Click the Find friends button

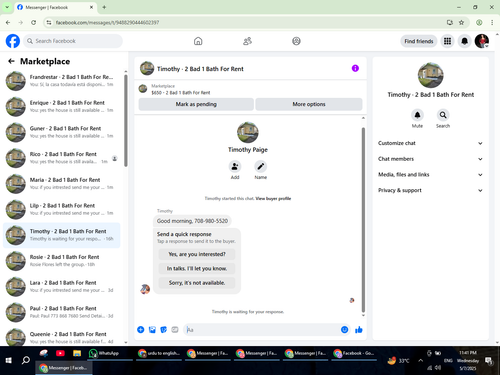coord(419,41)
